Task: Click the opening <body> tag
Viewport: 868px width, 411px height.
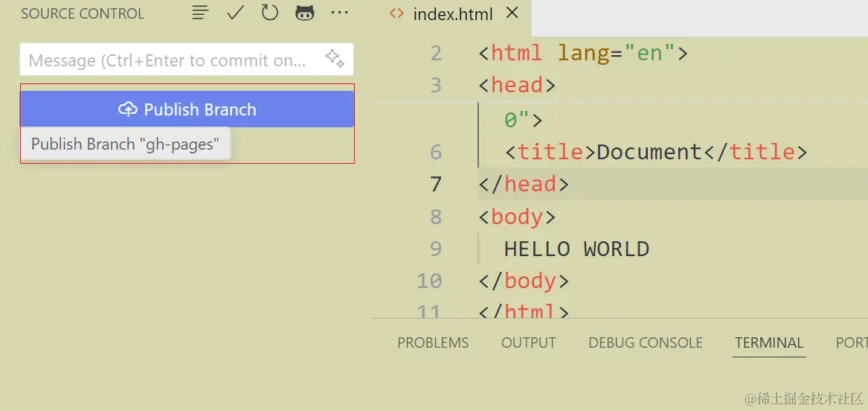Action: click(517, 217)
